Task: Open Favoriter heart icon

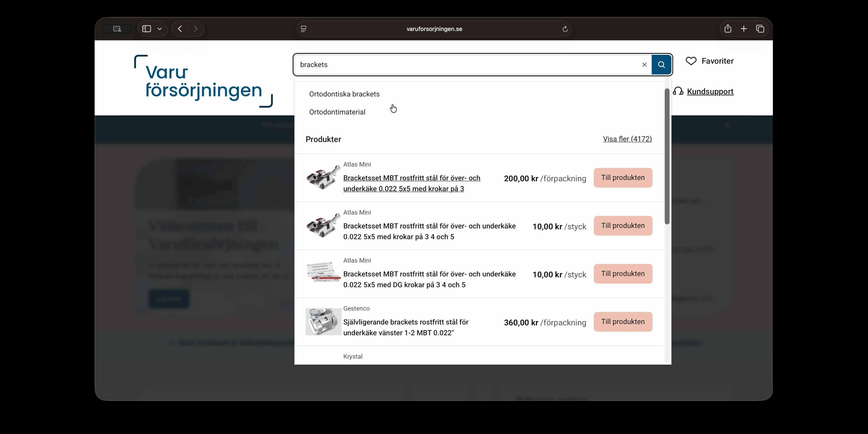Action: point(691,61)
